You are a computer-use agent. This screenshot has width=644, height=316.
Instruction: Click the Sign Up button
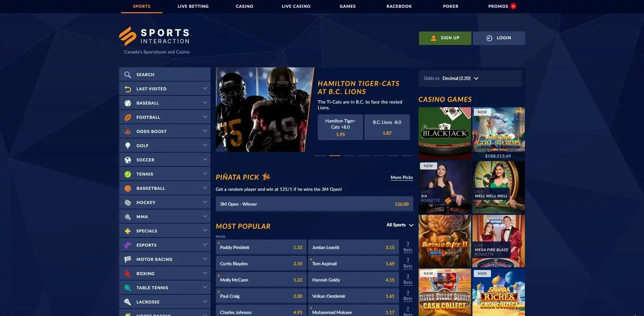pyautogui.click(x=445, y=38)
